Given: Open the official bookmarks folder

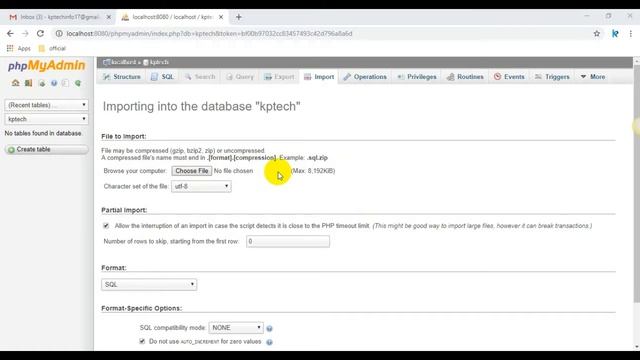Looking at the screenshot, I should (52, 48).
